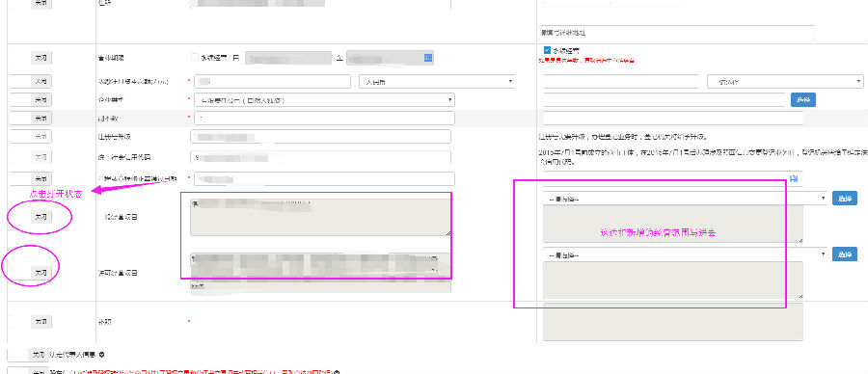Open the second --请选择-- dropdown on the right

tap(686, 254)
